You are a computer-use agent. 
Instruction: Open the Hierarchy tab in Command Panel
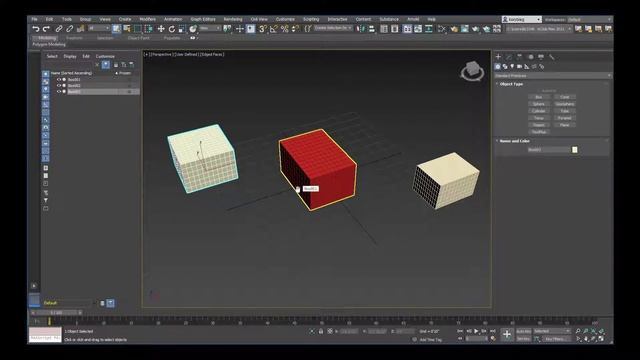pyautogui.click(x=520, y=57)
